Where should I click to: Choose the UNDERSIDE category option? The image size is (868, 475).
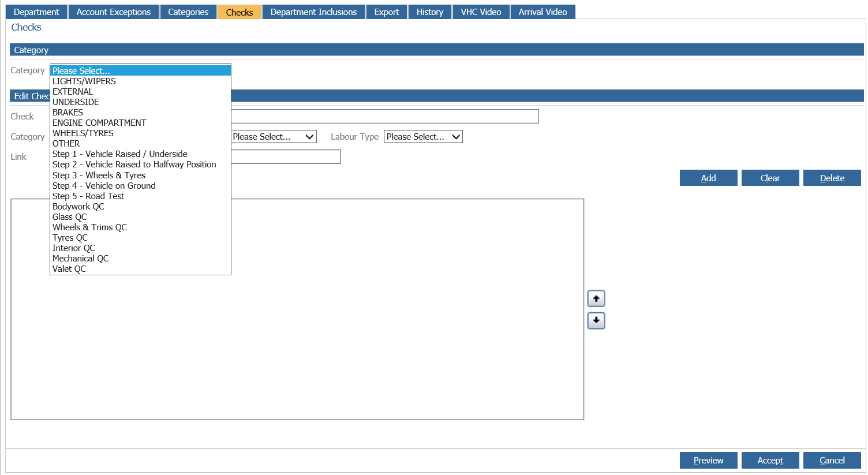pyautogui.click(x=140, y=102)
